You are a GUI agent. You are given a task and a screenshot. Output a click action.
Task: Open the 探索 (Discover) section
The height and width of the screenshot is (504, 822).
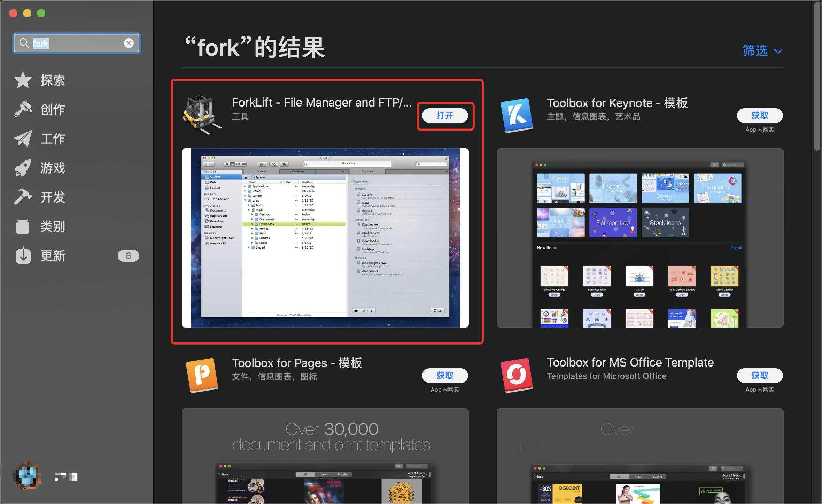52,80
